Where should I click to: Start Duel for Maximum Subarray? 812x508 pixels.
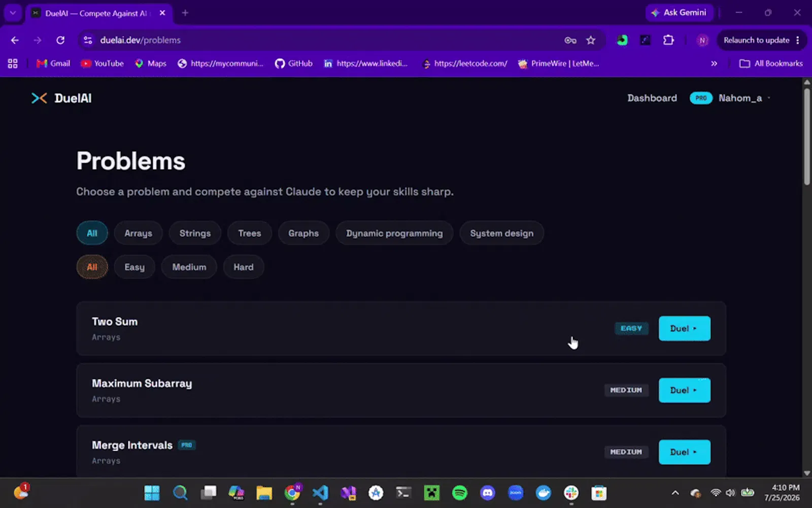[x=684, y=390]
